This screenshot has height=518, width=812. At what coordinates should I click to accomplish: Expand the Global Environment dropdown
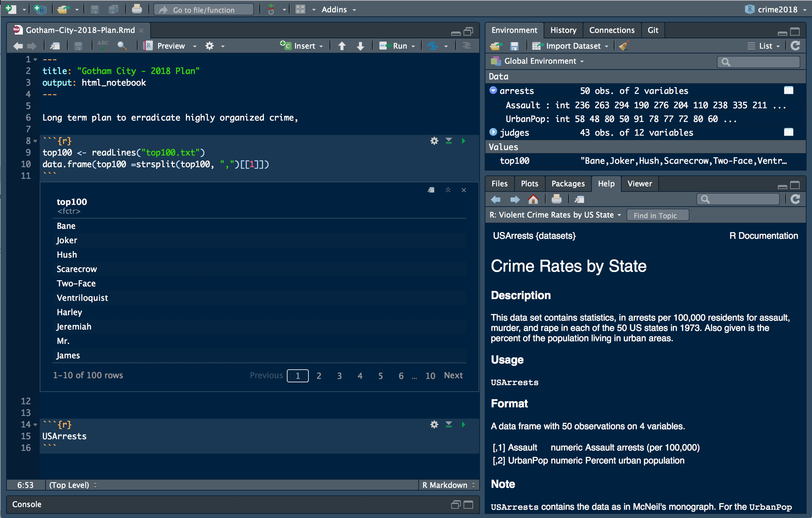[542, 60]
